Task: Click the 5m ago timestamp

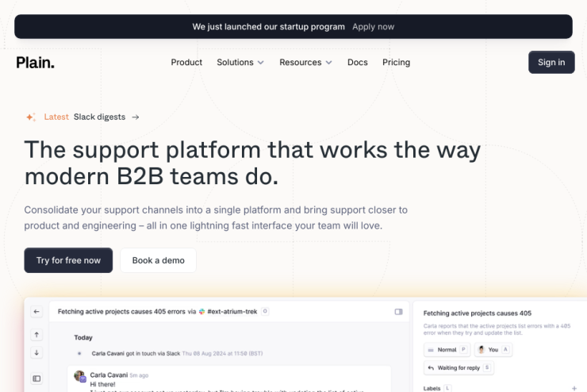Action: point(139,375)
